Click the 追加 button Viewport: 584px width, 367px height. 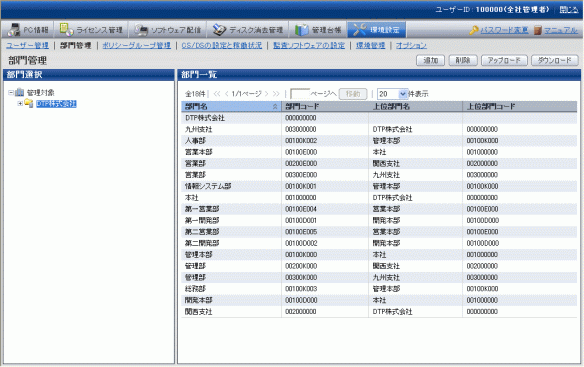point(430,60)
